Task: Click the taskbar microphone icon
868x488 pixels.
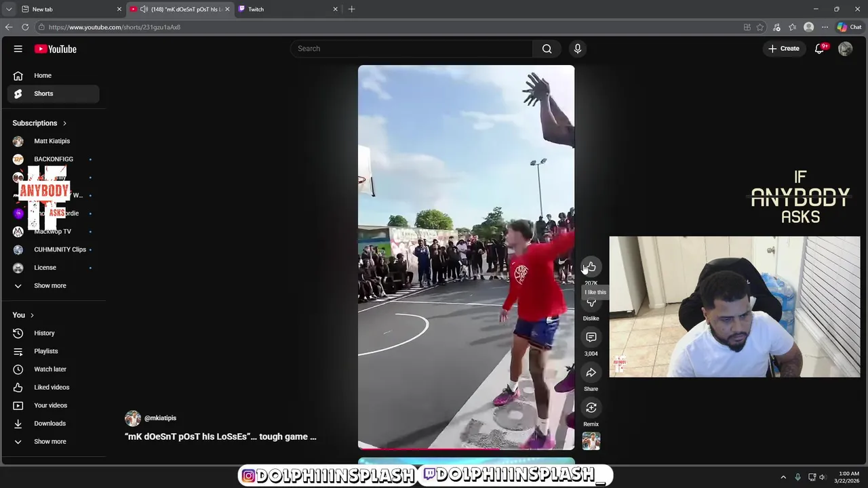Action: click(x=797, y=477)
